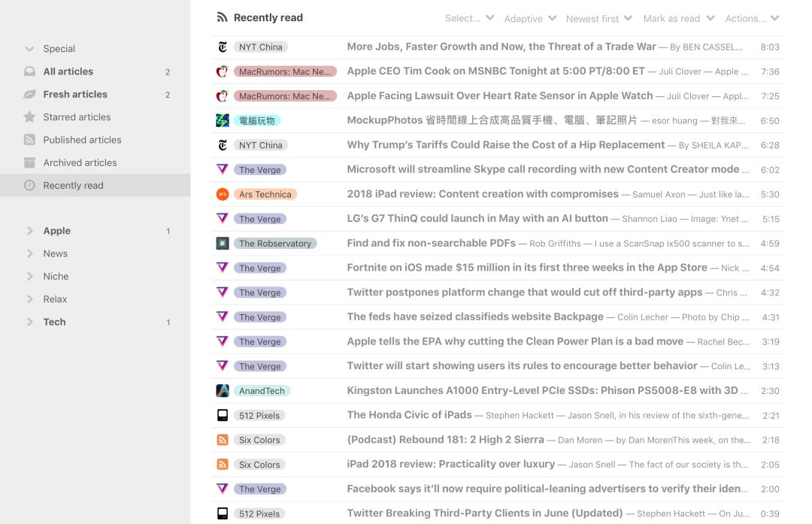Screen dimensions: 812x524
Task: Click Verge icon on LG G7 ThinQ row
Action: 223,219
